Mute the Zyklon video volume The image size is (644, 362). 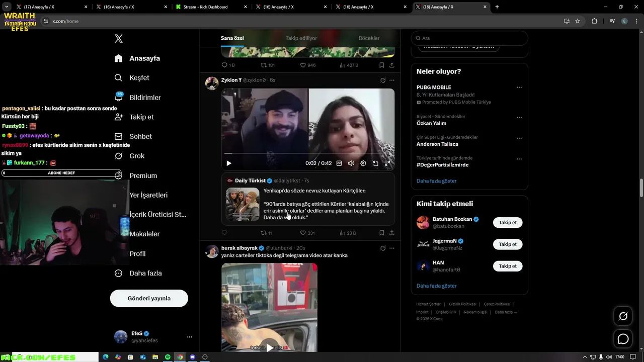click(x=351, y=163)
